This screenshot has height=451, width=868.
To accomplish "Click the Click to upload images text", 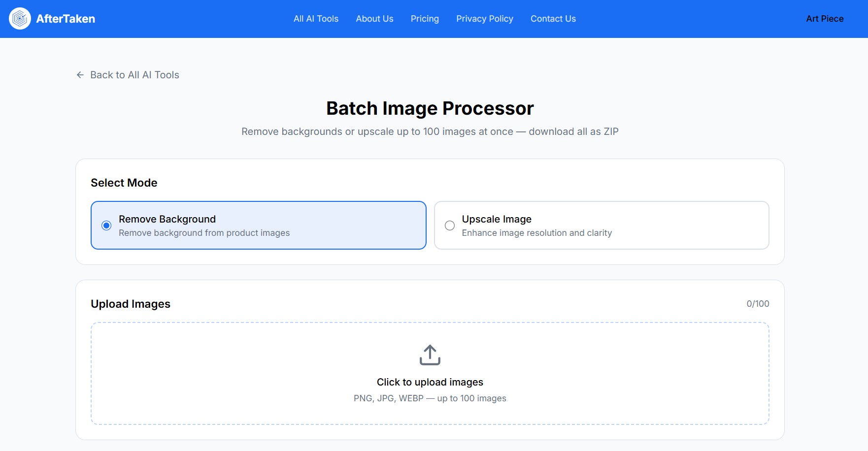I will tap(430, 382).
